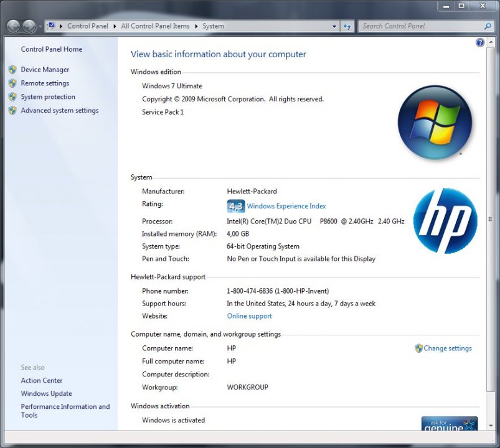The image size is (500, 448).
Task: Click the shield icon beside Remote settings
Action: [12, 83]
